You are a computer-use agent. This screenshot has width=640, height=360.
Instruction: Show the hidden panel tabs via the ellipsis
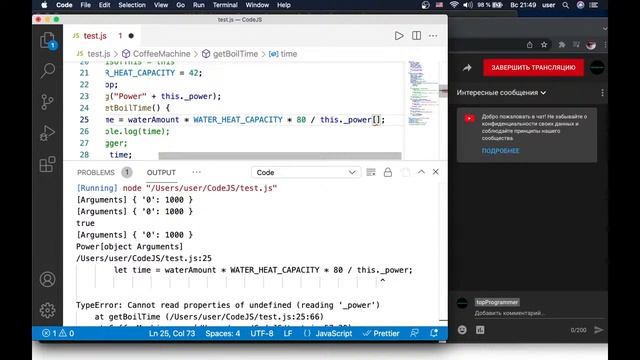point(196,172)
